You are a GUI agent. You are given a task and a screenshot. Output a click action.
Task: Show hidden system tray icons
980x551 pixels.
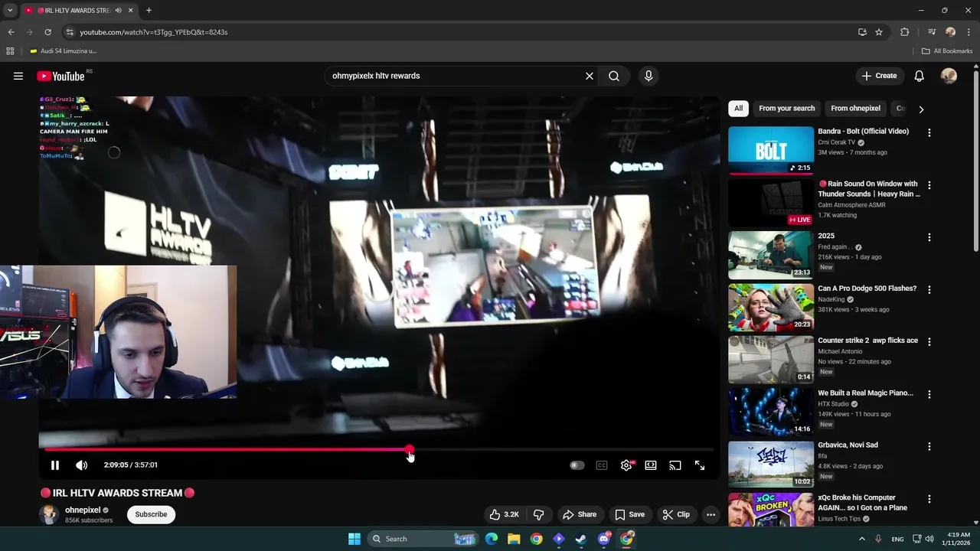click(861, 539)
